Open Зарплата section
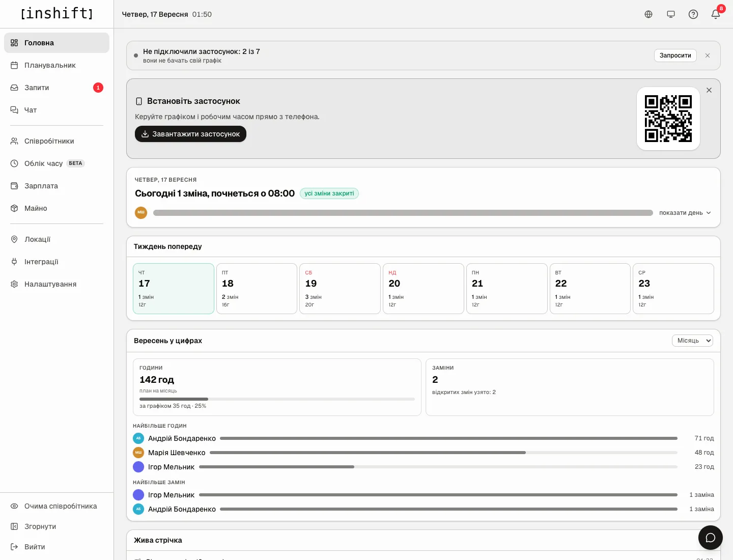Image resolution: width=733 pixels, height=560 pixels. tap(57, 186)
